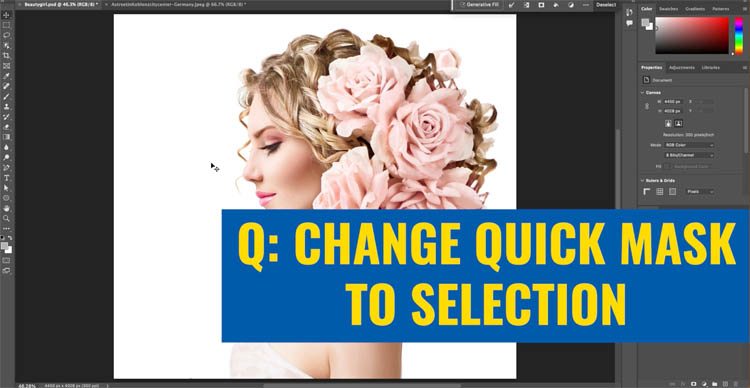Image resolution: width=750 pixels, height=388 pixels.
Task: Create adjustment layer from contextual bar
Action: point(571,4)
